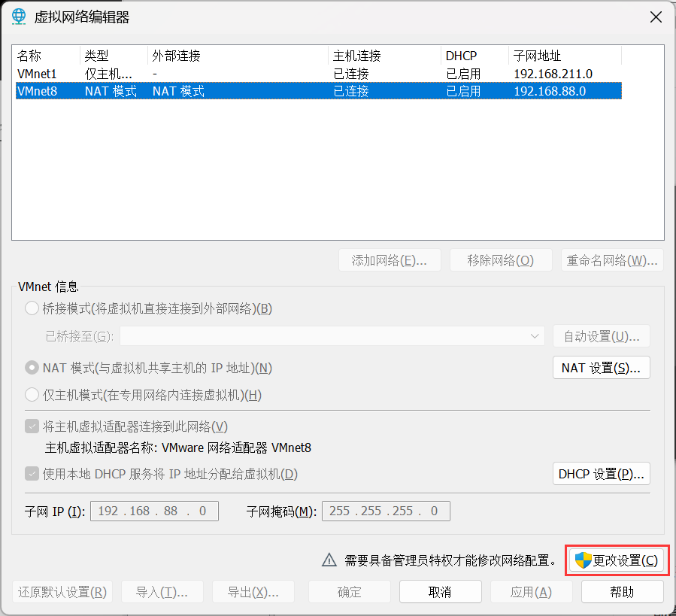Click the VMnet1 row 已连接 cell
The width and height of the screenshot is (676, 616).
(351, 74)
